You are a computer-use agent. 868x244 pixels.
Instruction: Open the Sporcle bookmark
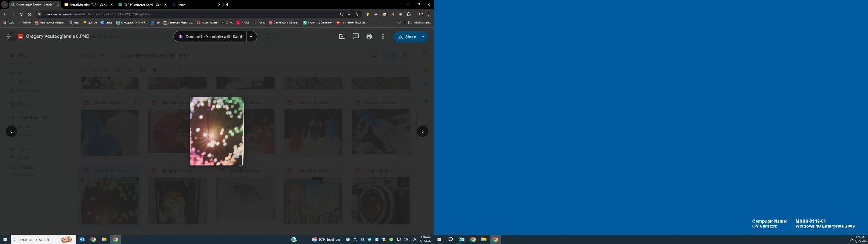(x=90, y=22)
